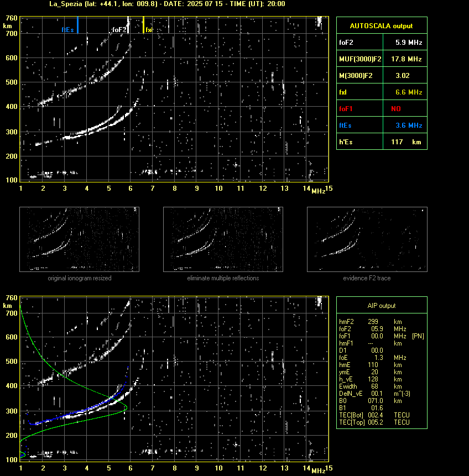Click the [PN] tag beside foF1
The width and height of the screenshot is (469, 476).
[418, 336]
